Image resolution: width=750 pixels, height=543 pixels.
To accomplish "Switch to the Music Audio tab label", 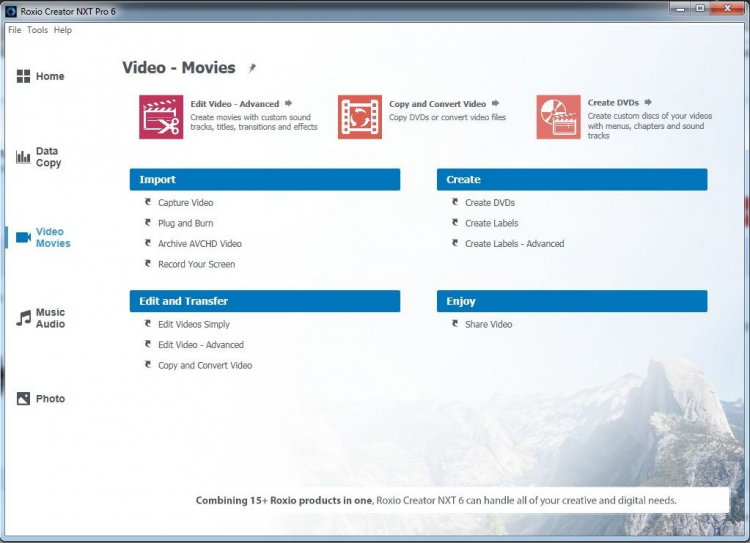I will pyautogui.click(x=51, y=318).
